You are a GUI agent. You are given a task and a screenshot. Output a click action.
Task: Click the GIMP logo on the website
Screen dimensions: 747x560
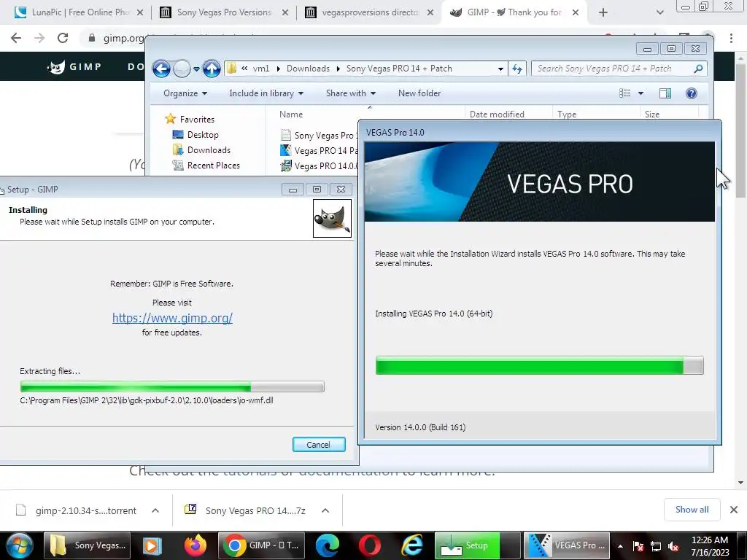[x=74, y=66]
